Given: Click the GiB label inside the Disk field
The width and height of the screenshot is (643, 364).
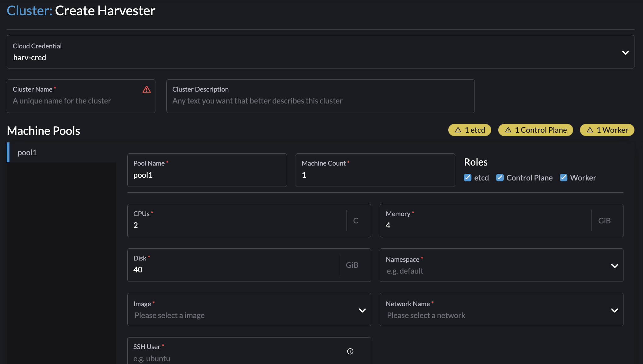Looking at the screenshot, I should 352,265.
